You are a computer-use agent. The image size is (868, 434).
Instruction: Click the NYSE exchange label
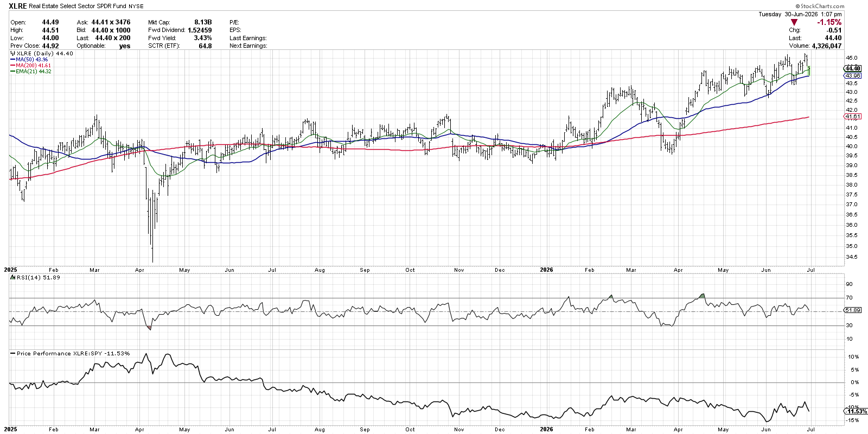pyautogui.click(x=136, y=7)
